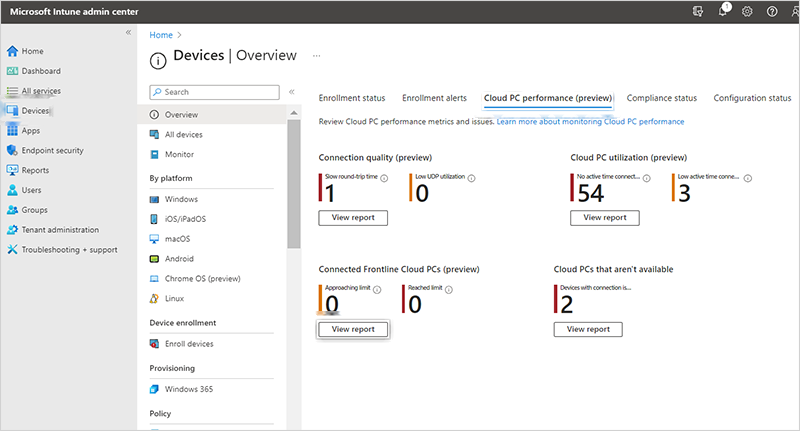View report for Connection quality
Viewport: 800px width, 431px height.
click(x=353, y=218)
